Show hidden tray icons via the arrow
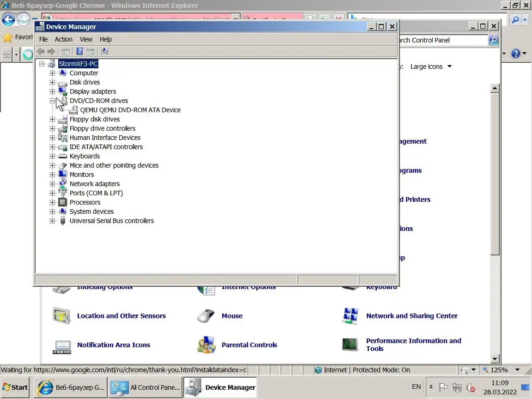 [x=431, y=387]
